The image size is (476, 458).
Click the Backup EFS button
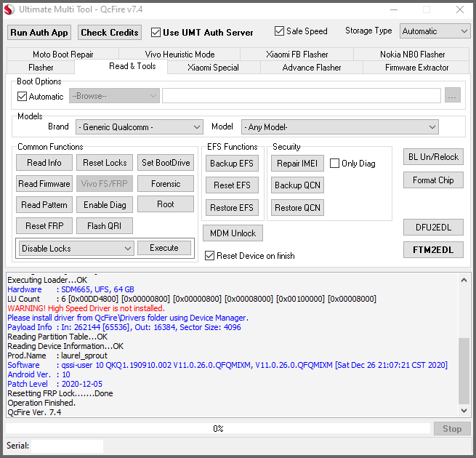(232, 164)
